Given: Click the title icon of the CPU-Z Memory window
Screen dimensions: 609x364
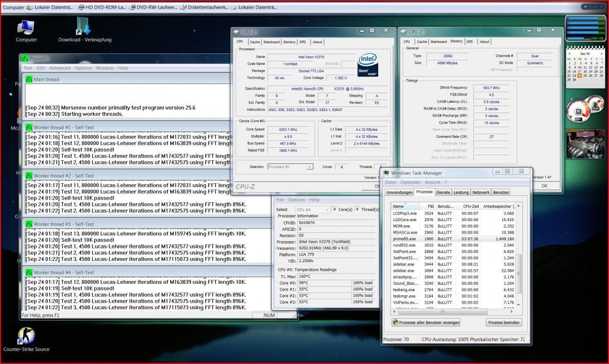Looking at the screenshot, I should pos(404,32).
